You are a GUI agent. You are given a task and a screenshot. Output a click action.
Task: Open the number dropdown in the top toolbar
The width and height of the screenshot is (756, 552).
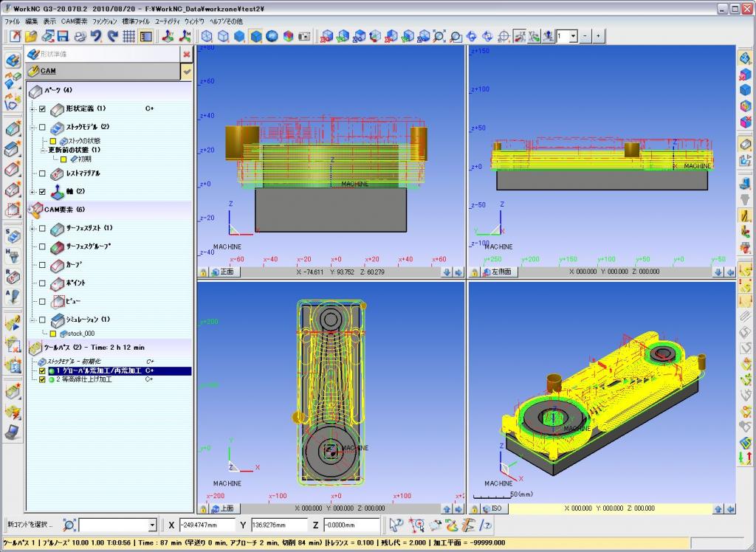pos(572,36)
